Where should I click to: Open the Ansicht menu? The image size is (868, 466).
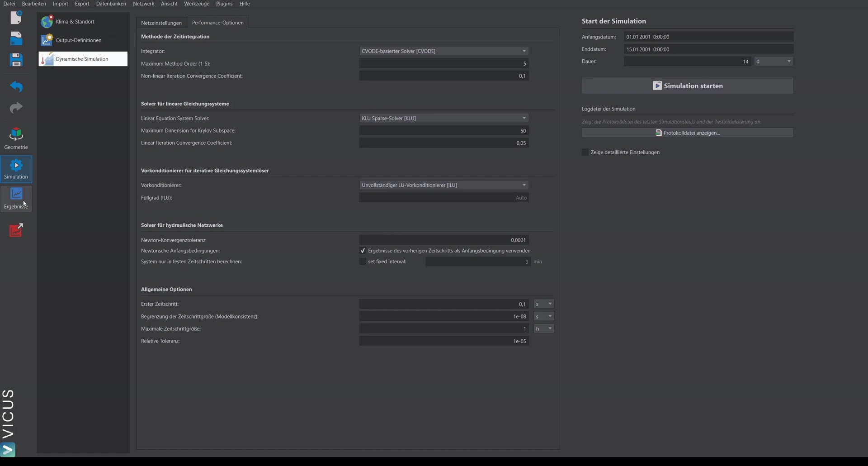(x=169, y=4)
